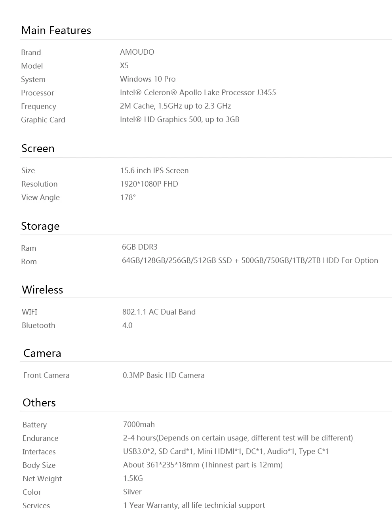Click the 1920*1080P FHD resolution value

[x=149, y=184]
